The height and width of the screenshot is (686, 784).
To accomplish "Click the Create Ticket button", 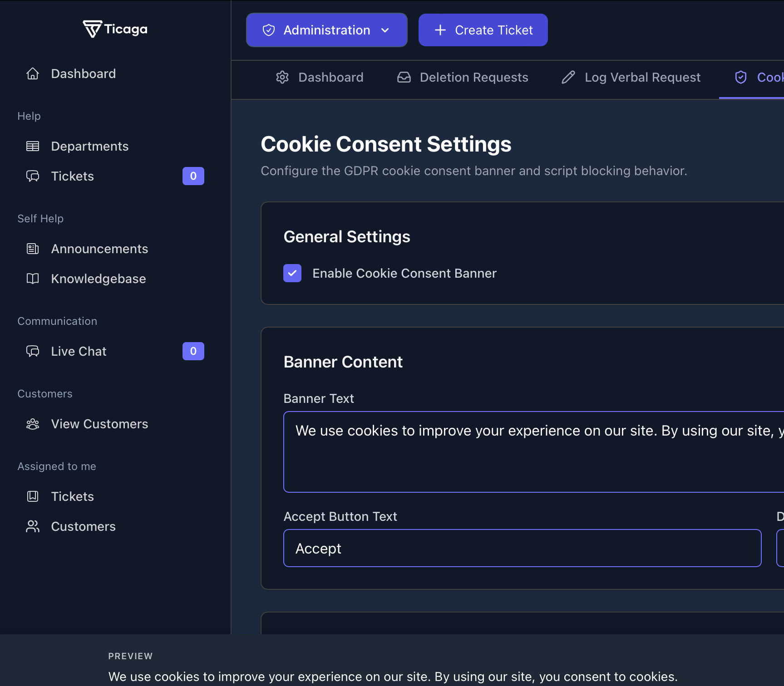I will (483, 30).
